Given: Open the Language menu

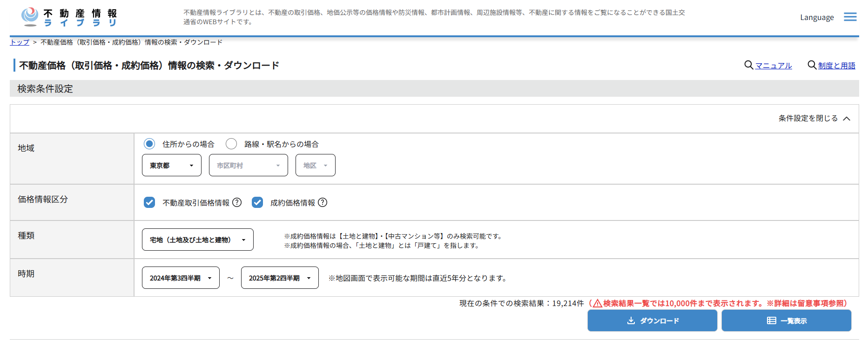Looking at the screenshot, I should pyautogui.click(x=817, y=17).
